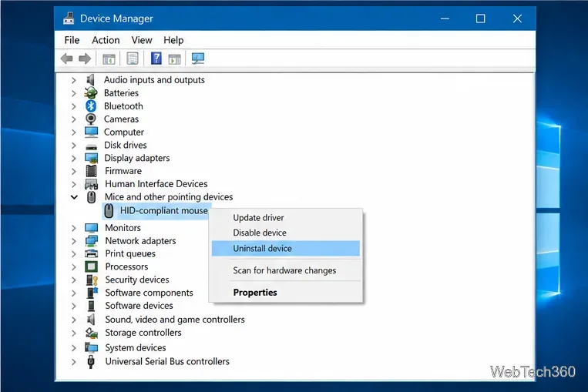Expand the Universal Serial Bus controllers chevron
The width and height of the screenshot is (588, 392).
[x=74, y=362]
